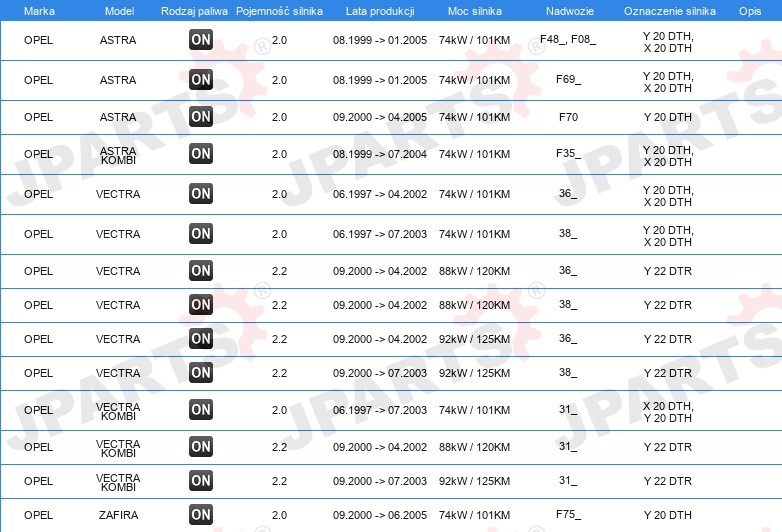Click the engine code cell X 20 DTH, Y 20 DTH
Viewport: 782px width, 532px height.
[668, 412]
